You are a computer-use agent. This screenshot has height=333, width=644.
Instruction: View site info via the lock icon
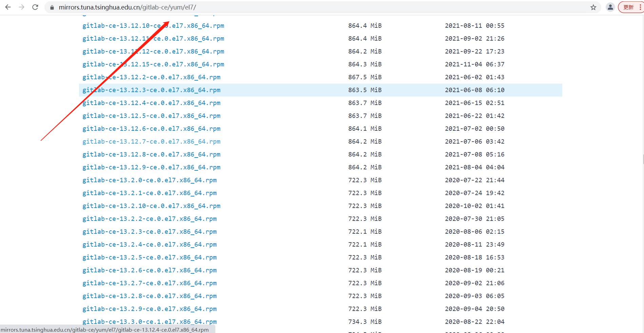[x=52, y=7]
